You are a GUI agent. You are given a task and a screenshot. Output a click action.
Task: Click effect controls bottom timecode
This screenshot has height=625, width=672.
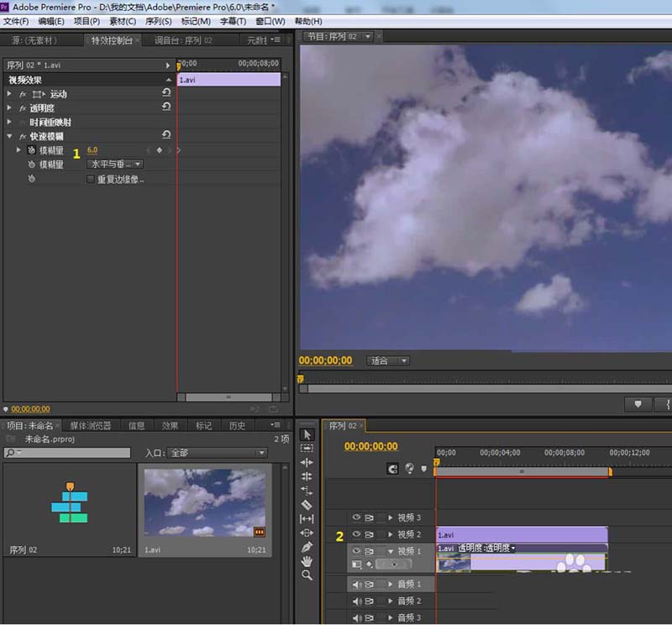coord(30,409)
